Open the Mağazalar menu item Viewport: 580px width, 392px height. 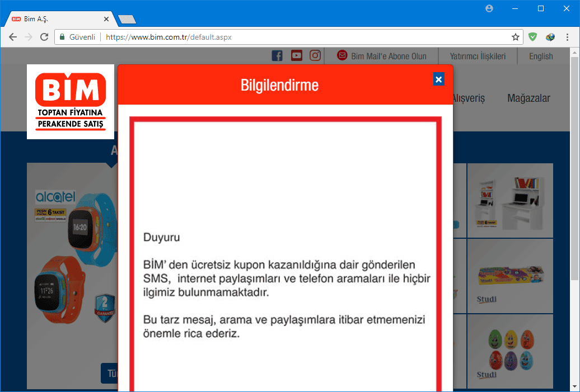coord(528,98)
